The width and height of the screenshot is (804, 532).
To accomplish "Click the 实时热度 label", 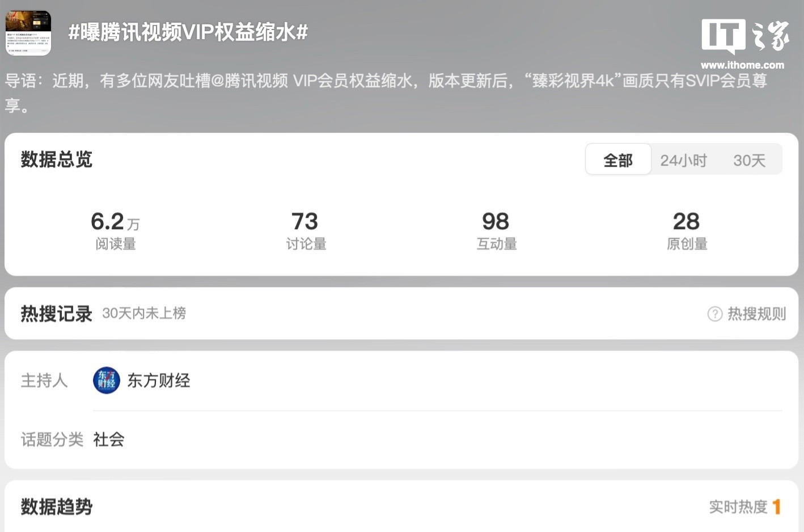I will (738, 506).
